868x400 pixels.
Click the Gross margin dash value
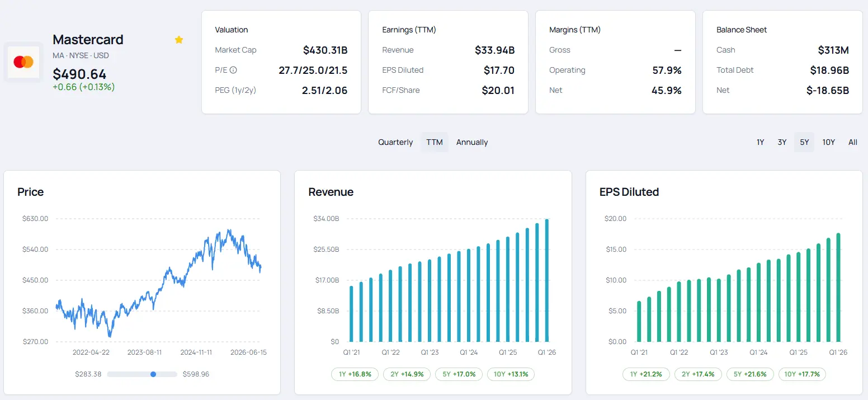click(x=678, y=50)
